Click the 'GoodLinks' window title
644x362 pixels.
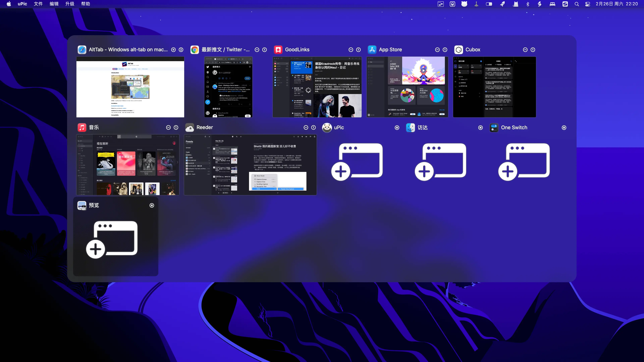tap(297, 49)
